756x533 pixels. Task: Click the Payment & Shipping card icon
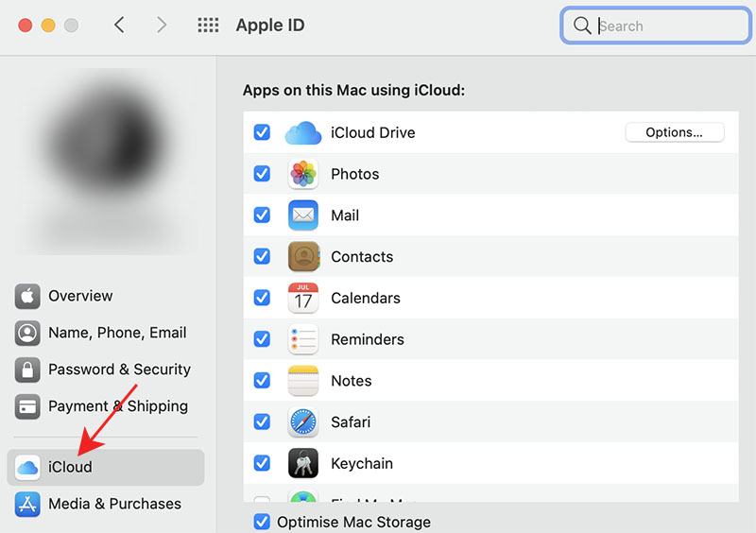pyautogui.click(x=27, y=406)
